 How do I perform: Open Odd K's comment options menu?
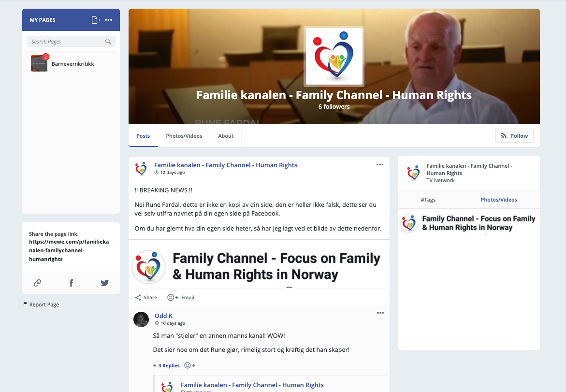(x=380, y=313)
